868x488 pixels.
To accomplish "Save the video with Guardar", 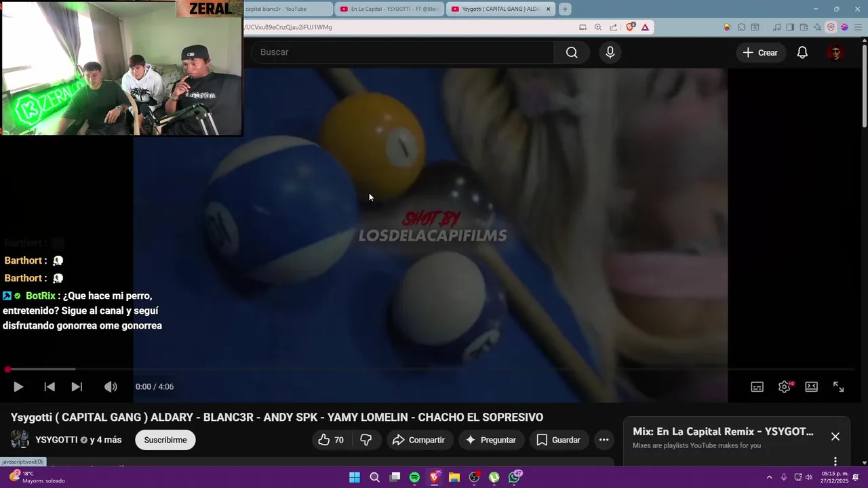I will (559, 440).
